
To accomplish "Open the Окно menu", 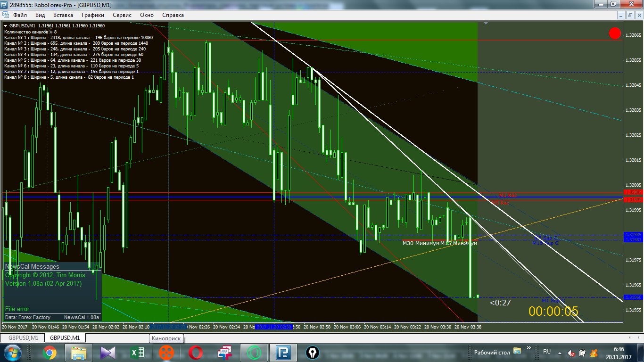I will click(x=147, y=15).
